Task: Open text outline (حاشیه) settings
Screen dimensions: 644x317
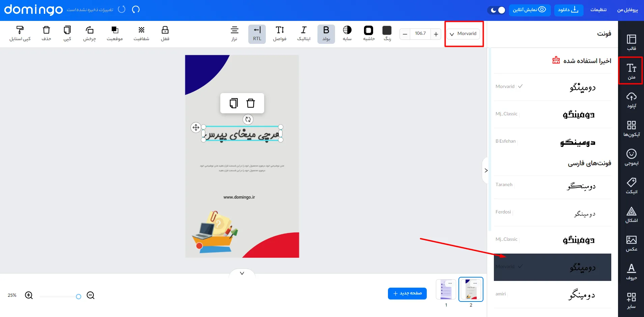Action: tap(369, 33)
